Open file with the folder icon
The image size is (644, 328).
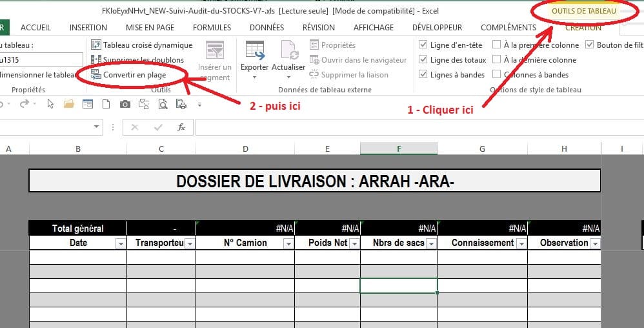68,105
